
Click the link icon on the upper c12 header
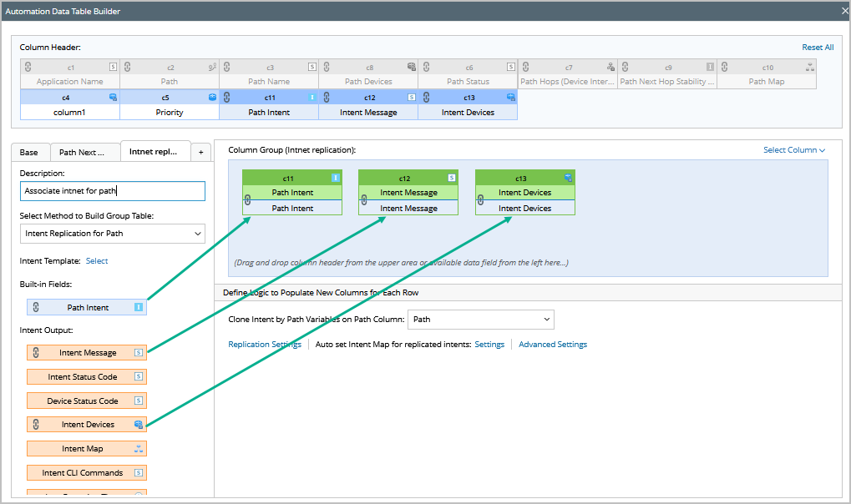pos(327,97)
